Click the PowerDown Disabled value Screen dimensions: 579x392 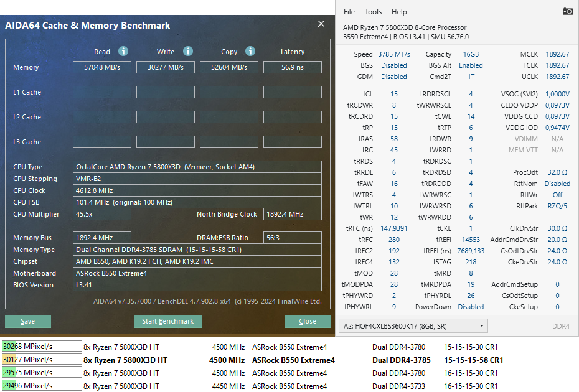coord(471,307)
